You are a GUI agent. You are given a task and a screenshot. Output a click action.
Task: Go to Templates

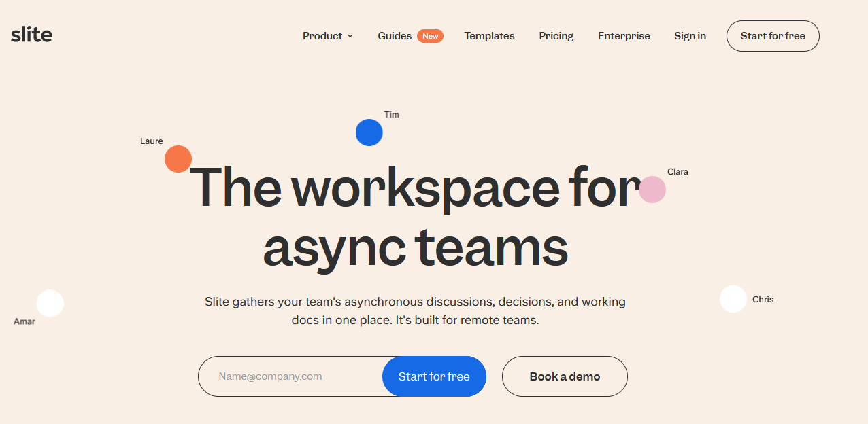click(489, 36)
